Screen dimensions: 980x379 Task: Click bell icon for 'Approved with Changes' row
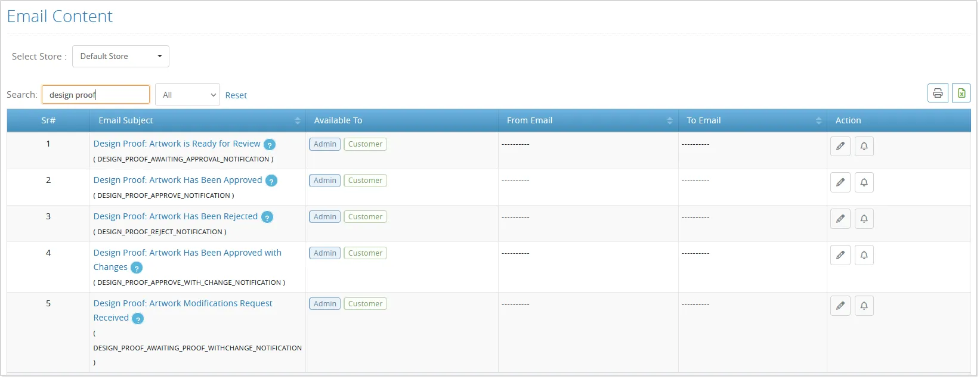(864, 255)
